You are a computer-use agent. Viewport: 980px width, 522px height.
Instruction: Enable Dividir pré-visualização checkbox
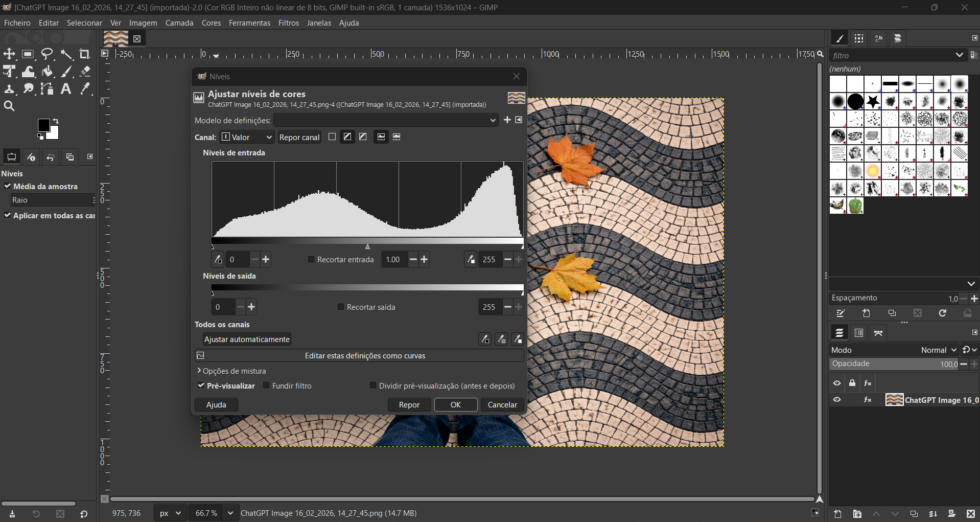tap(373, 385)
